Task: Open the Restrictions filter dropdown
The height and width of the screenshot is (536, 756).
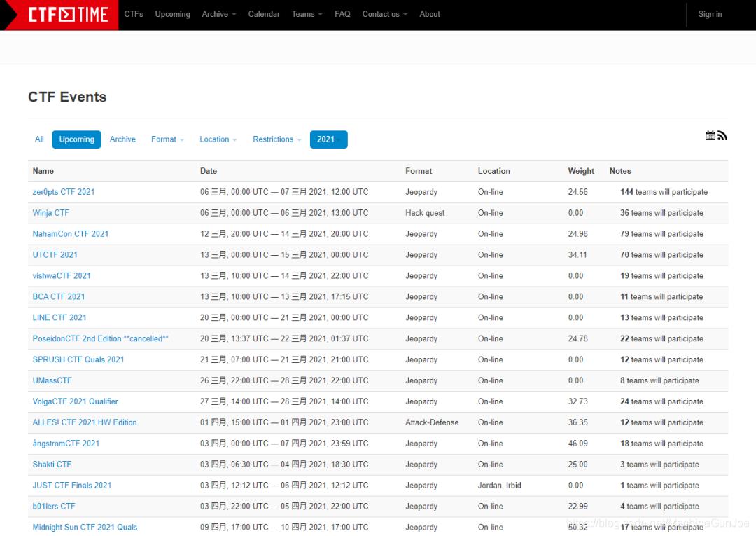Action: click(276, 139)
